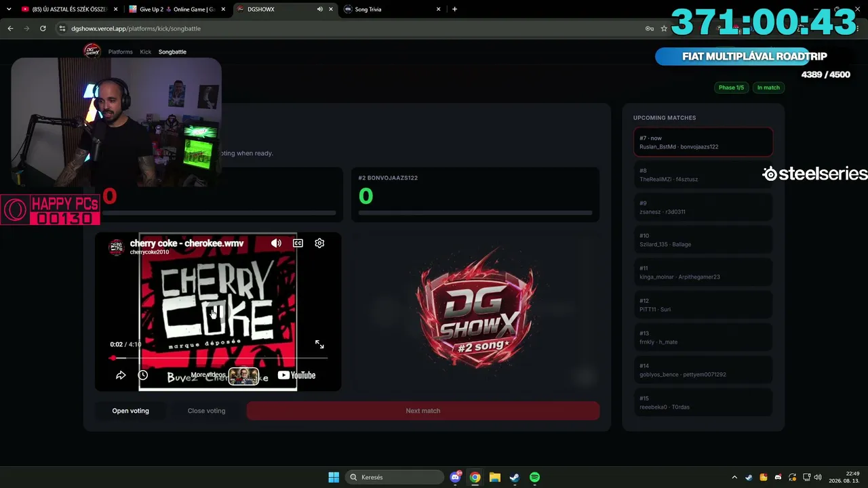Click the Phase 1/5 badge

coord(731,87)
